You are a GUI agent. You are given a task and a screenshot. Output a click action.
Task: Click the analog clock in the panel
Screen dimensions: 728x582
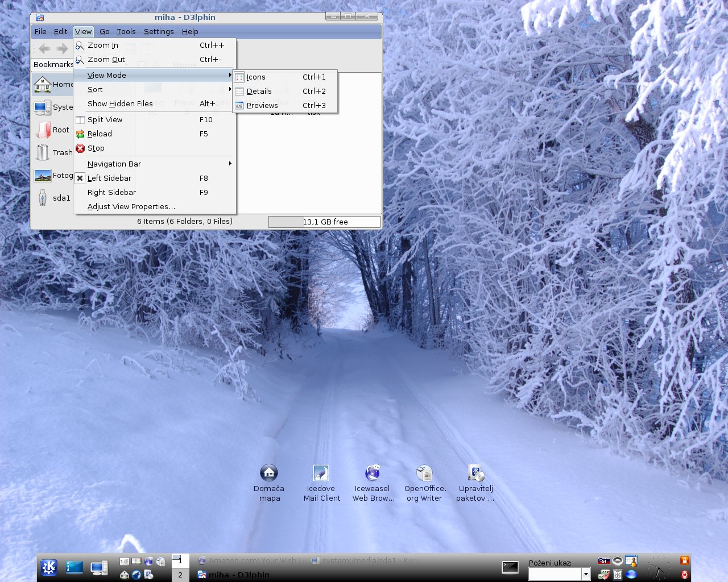[x=659, y=567]
